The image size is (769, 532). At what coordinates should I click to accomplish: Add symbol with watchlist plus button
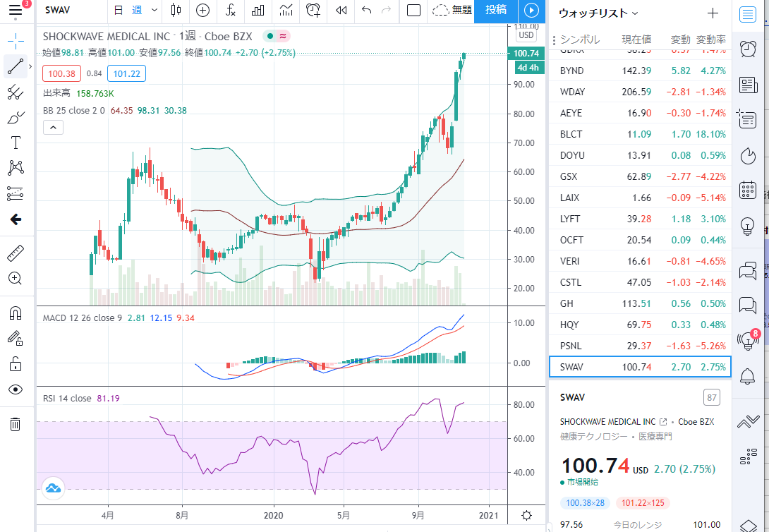coord(713,13)
